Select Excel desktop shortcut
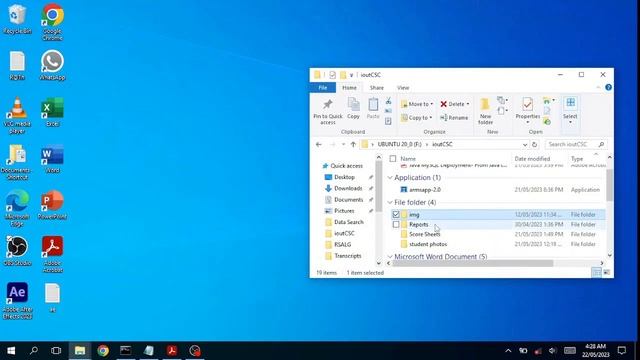The width and height of the screenshot is (640, 360). [x=52, y=112]
